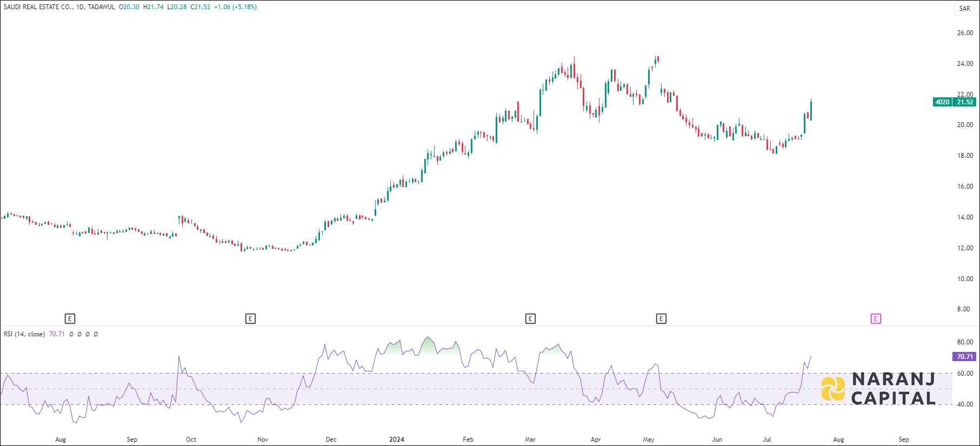Click the 14.00 price scale label

965,217
